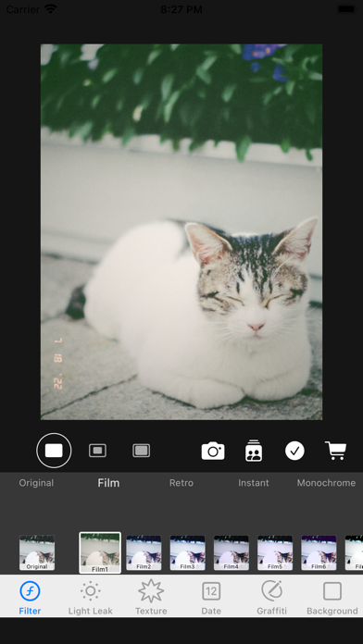Apply the Film4 filter thumbnail
The height and width of the screenshot is (644, 363).
click(x=231, y=552)
